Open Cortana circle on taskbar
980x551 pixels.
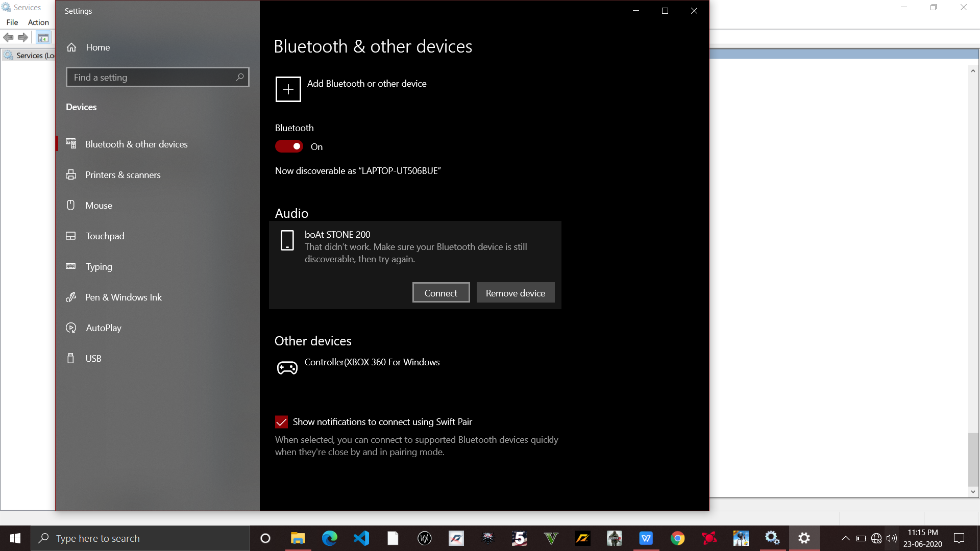pyautogui.click(x=265, y=538)
